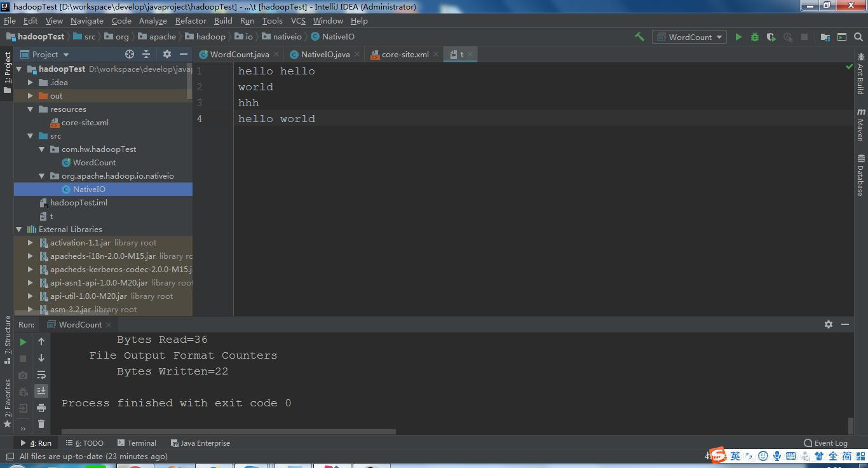Screen dimensions: 868x468
Task: Open the Maven side panel
Action: coord(860,125)
